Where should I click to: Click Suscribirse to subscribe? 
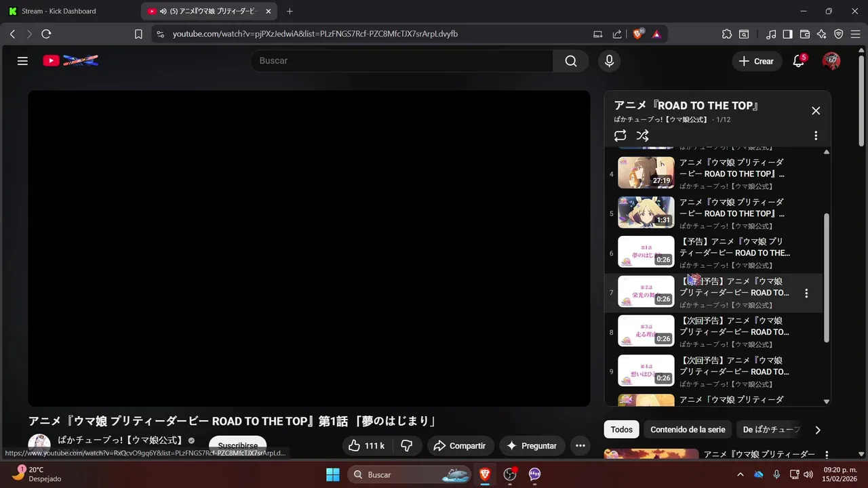(237, 446)
